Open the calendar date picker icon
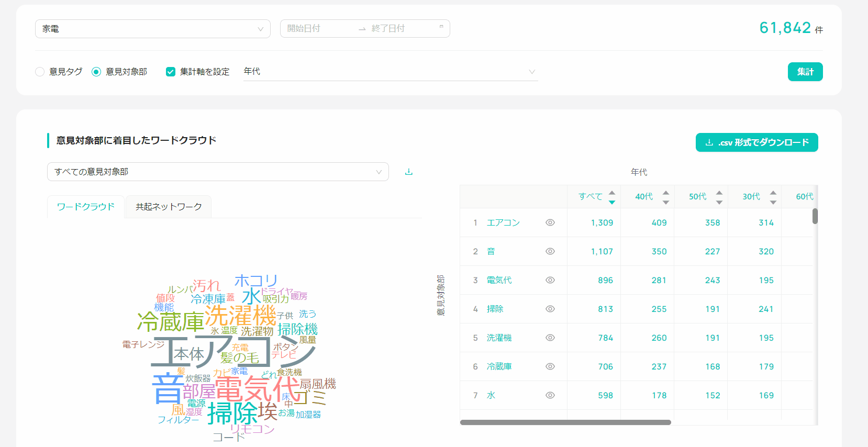The image size is (868, 447). (441, 28)
